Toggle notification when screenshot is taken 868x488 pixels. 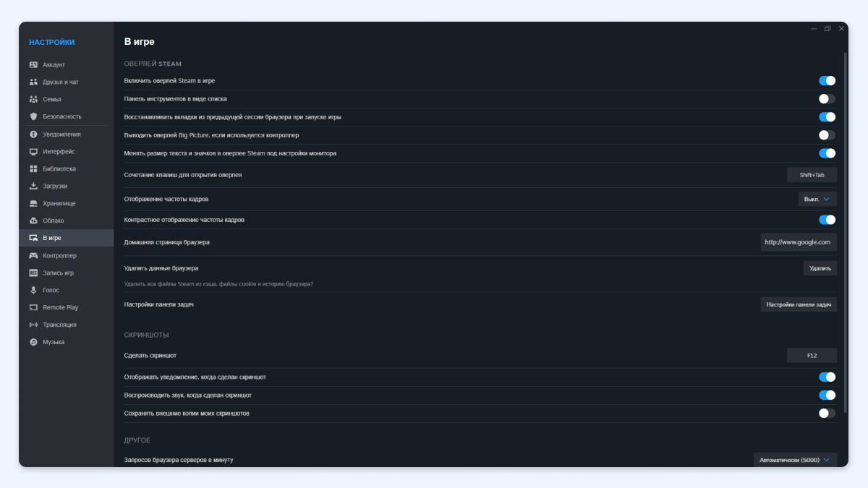point(827,377)
